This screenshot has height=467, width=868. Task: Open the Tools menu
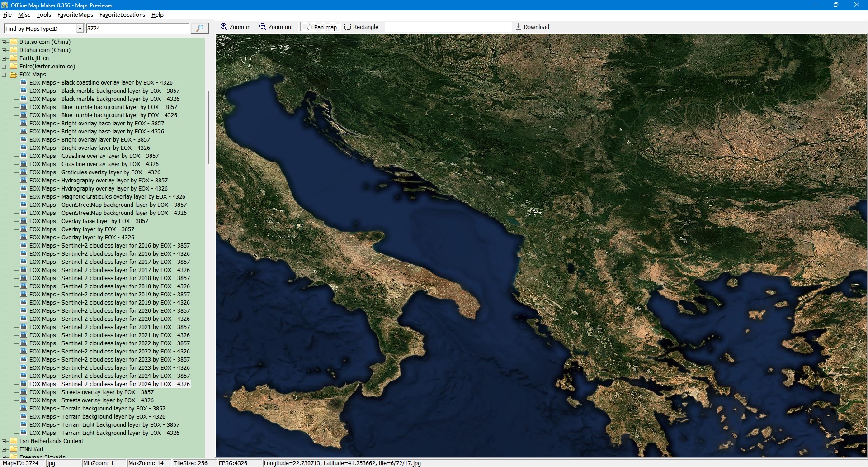[43, 15]
